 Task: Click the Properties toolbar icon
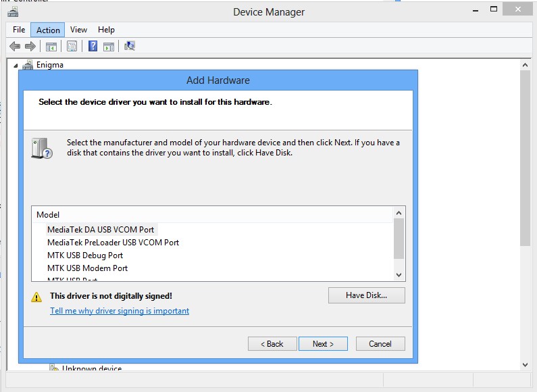pyautogui.click(x=72, y=46)
